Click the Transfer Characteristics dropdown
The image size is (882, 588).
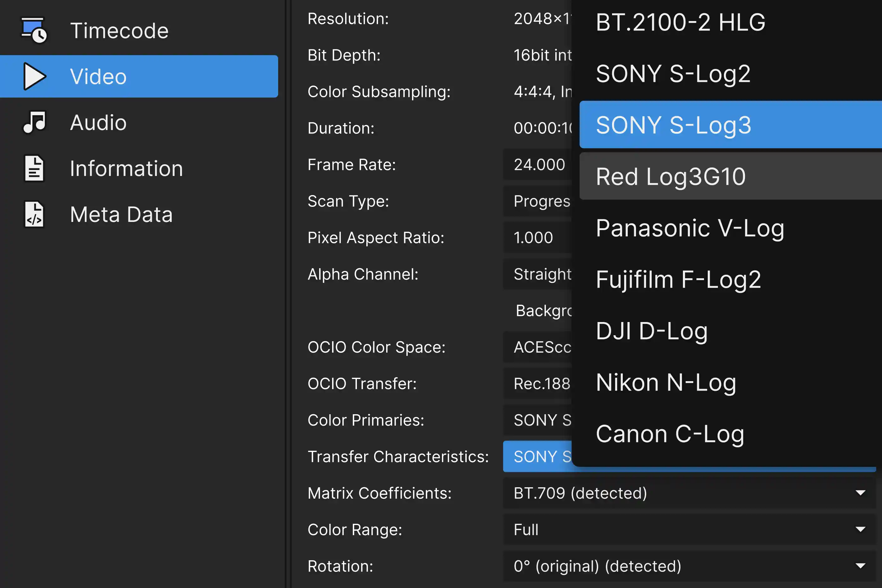pos(537,456)
